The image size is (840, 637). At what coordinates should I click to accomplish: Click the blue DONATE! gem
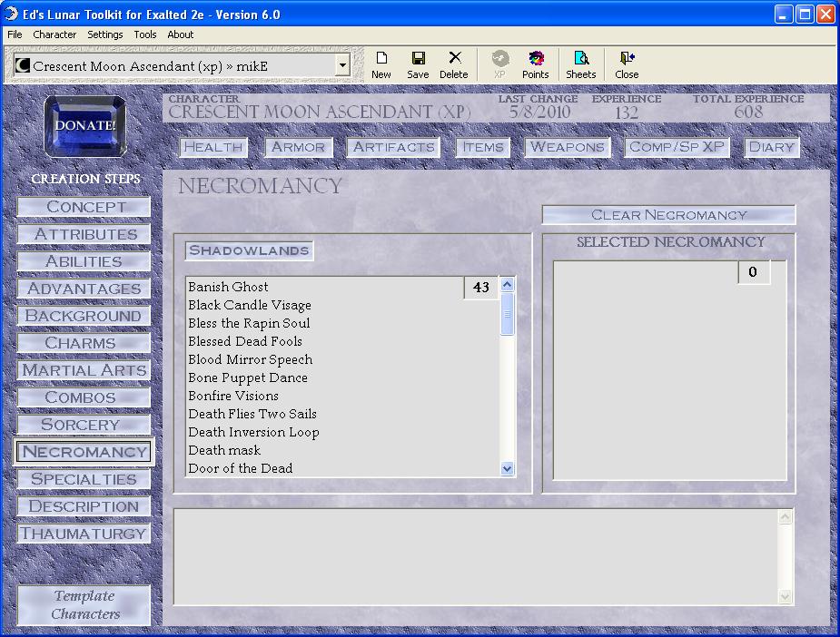(x=85, y=126)
